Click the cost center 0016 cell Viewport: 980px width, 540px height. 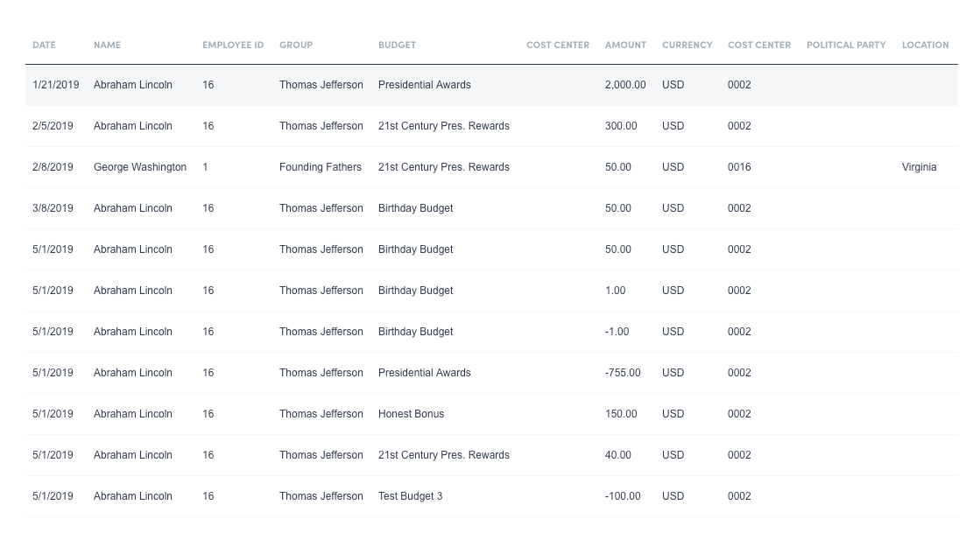point(739,166)
